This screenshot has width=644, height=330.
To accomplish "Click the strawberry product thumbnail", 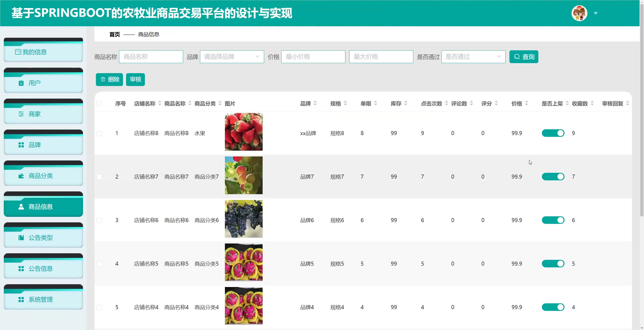I will pos(244,132).
